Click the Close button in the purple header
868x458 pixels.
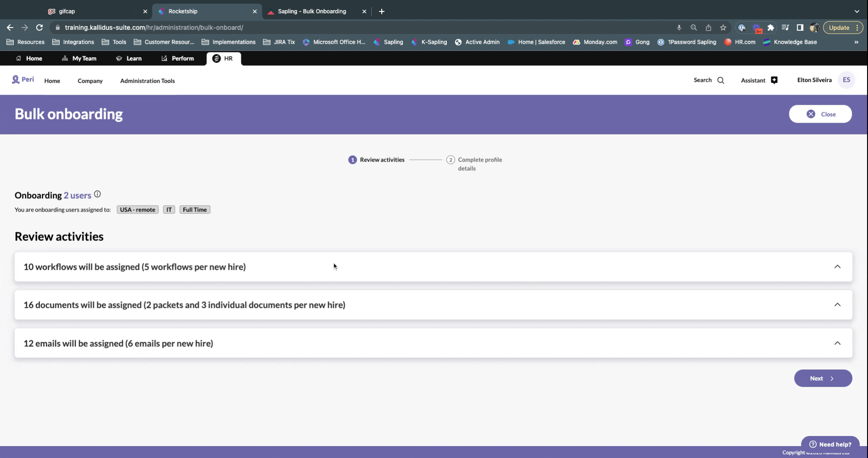pos(820,114)
